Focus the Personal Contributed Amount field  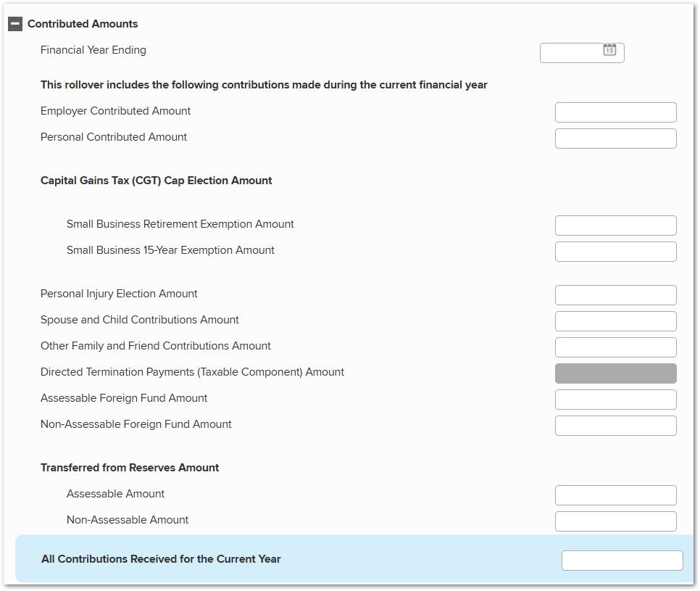coord(616,139)
